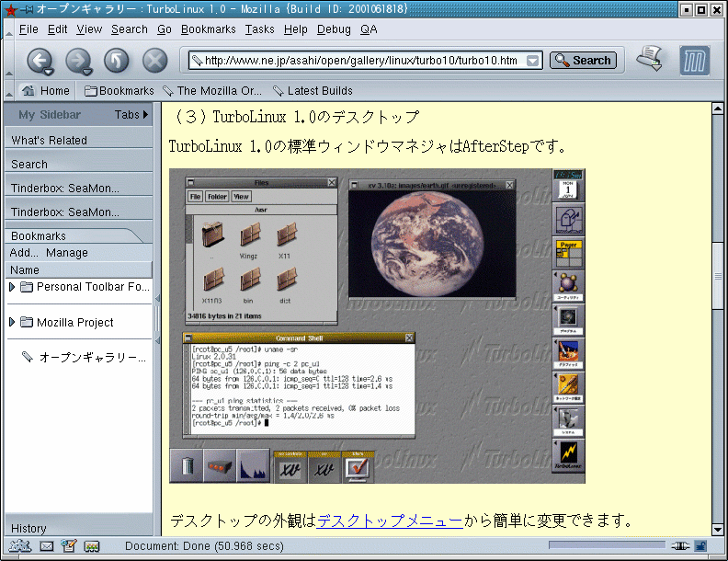Expand the Mozilla Project bookmark folder
The image size is (728, 561).
[12, 322]
